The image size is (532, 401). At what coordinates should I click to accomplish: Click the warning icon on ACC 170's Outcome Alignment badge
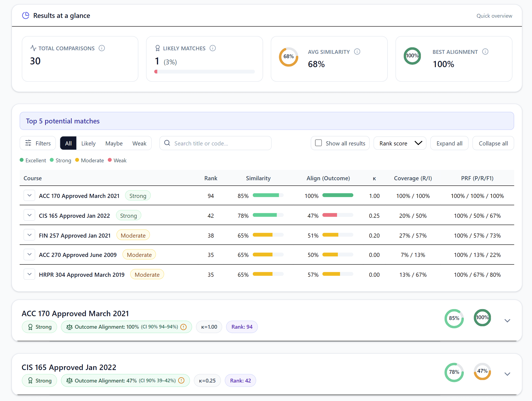pyautogui.click(x=184, y=327)
